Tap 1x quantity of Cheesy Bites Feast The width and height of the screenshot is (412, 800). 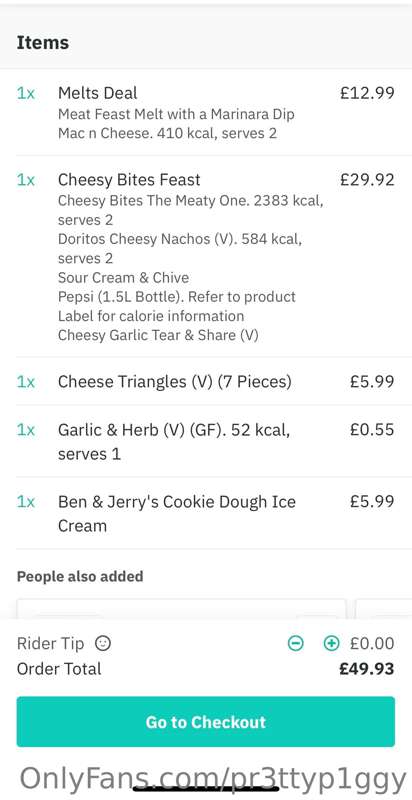tap(25, 180)
